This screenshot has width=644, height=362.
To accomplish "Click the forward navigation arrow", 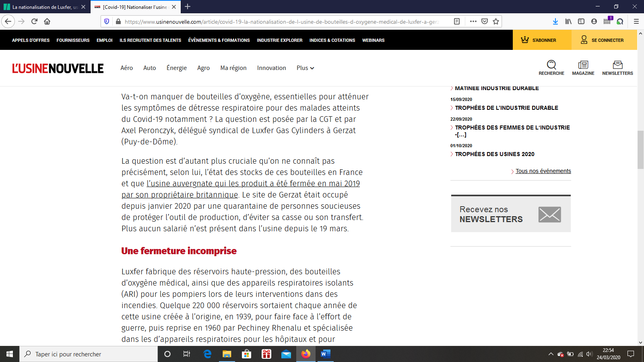I will coord(22,21).
